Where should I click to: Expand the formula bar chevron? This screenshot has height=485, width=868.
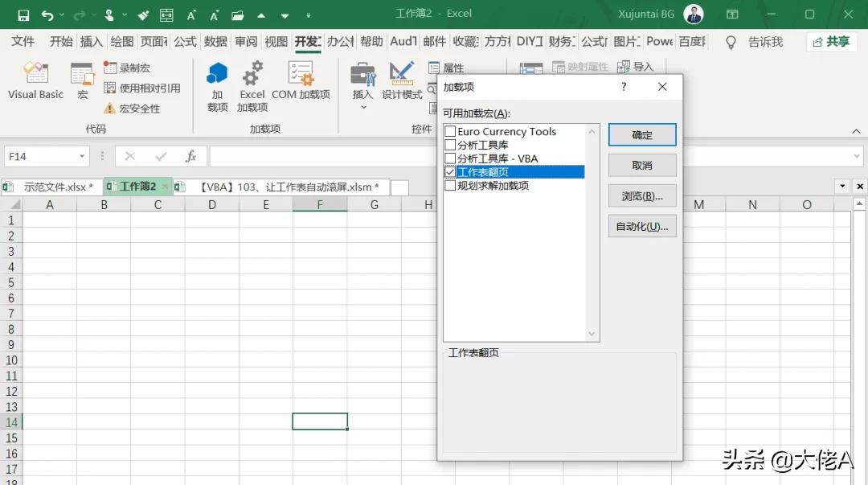click(x=857, y=156)
